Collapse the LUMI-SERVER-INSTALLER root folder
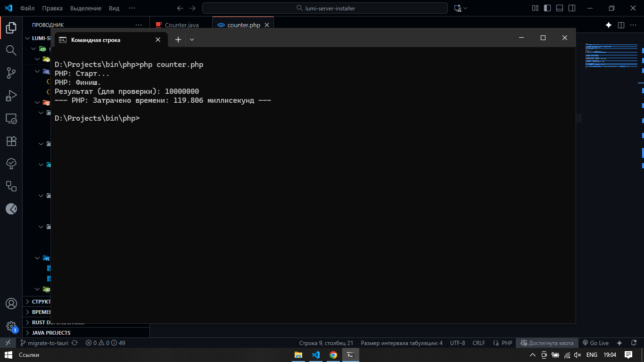Screen dimensions: 644x362 (x=27, y=38)
